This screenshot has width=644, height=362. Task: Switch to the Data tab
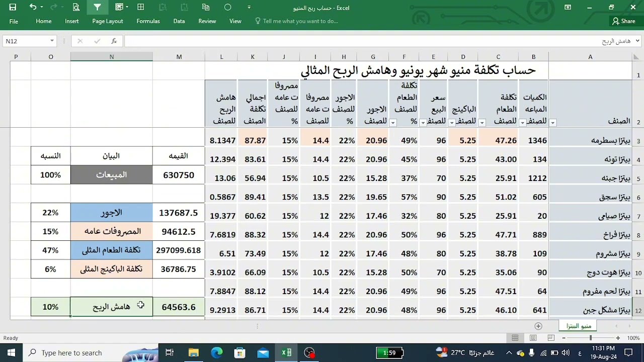click(179, 21)
